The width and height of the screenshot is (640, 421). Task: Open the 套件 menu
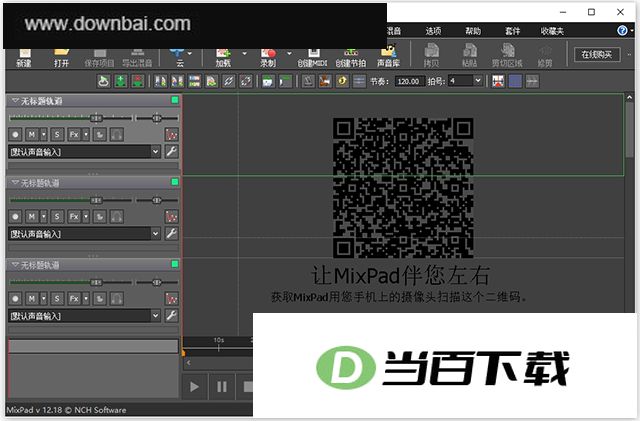tap(513, 31)
